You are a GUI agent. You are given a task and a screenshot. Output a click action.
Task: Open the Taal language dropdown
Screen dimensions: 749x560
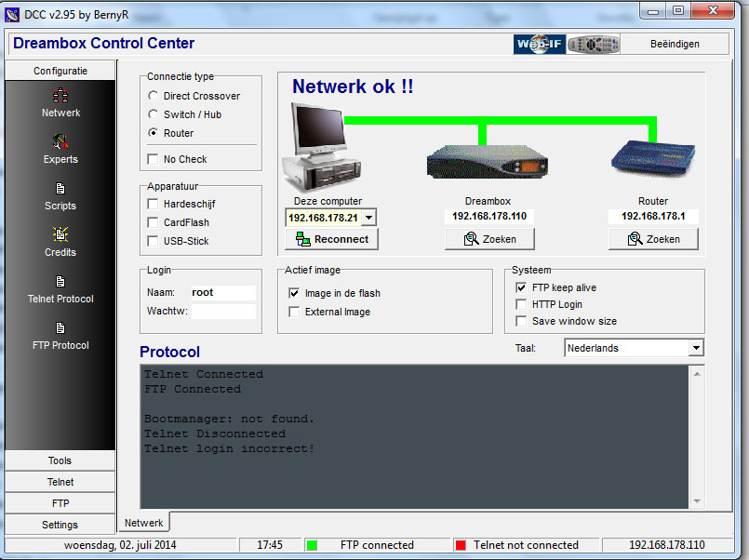(x=696, y=348)
